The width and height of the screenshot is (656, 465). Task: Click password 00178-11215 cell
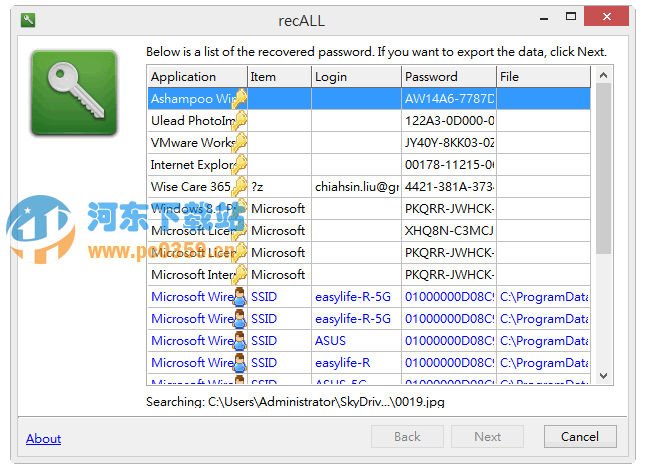(x=449, y=164)
